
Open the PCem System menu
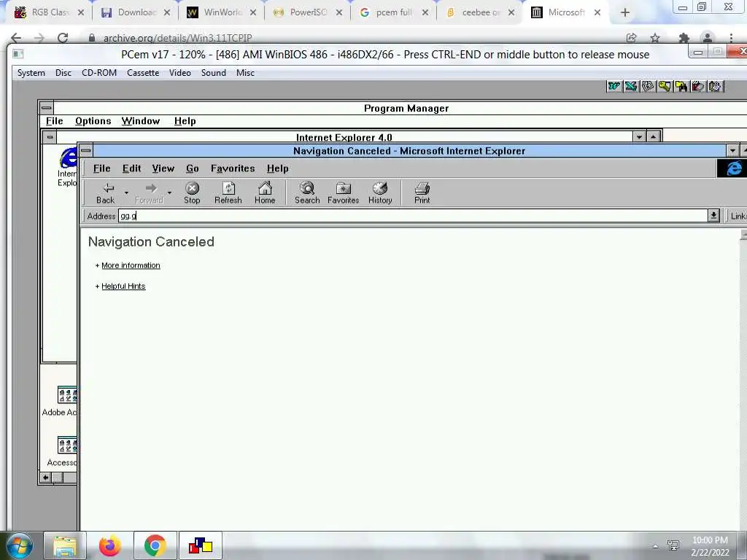pyautogui.click(x=31, y=73)
